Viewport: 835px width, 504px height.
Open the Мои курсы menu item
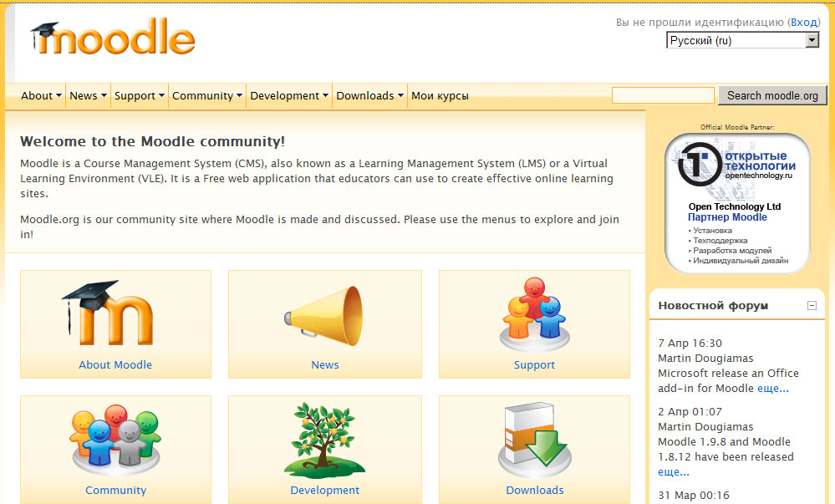[440, 95]
